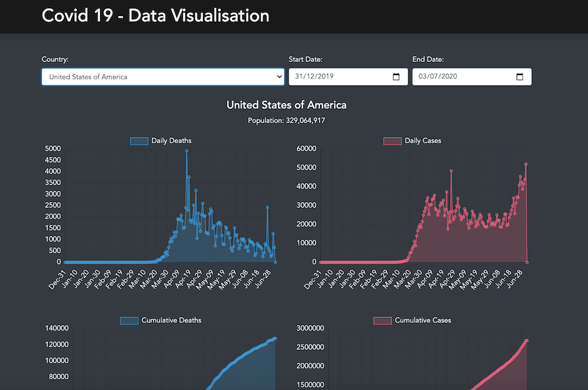The width and height of the screenshot is (588, 390).
Task: Toggle the Cumulative Deaths legend swatch
Action: [x=129, y=320]
